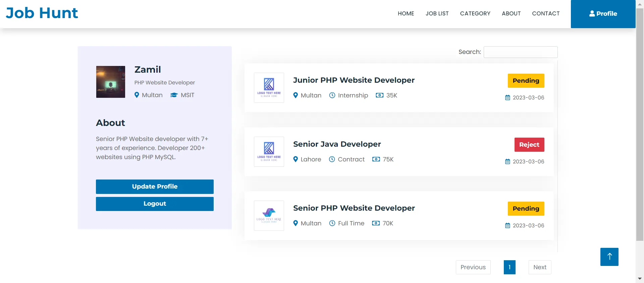Click Junior PHP Developer company logo
The height and width of the screenshot is (283, 644).
[269, 88]
